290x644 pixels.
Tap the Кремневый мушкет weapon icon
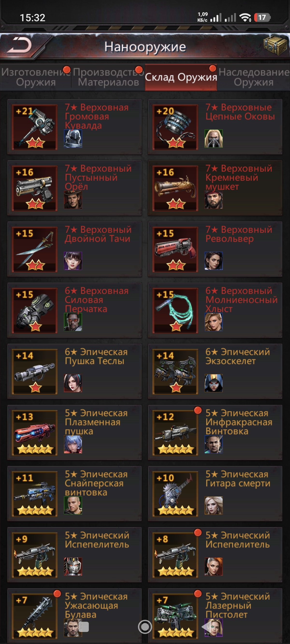click(x=175, y=188)
